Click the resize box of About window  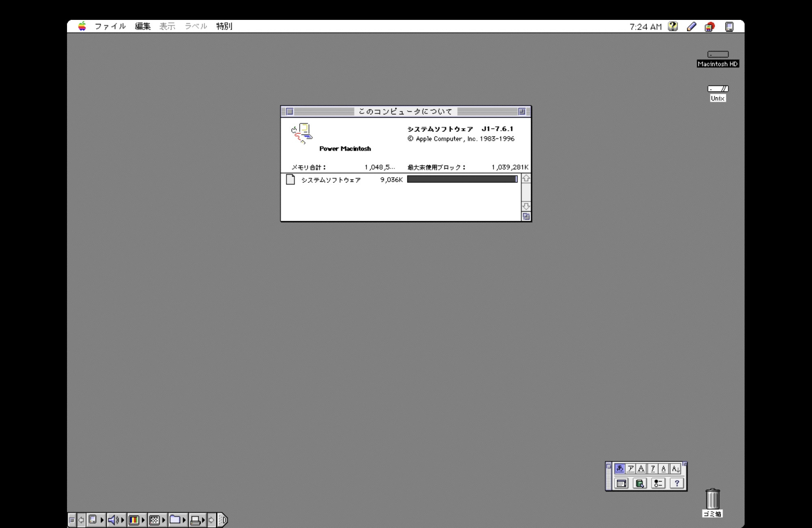(x=526, y=217)
